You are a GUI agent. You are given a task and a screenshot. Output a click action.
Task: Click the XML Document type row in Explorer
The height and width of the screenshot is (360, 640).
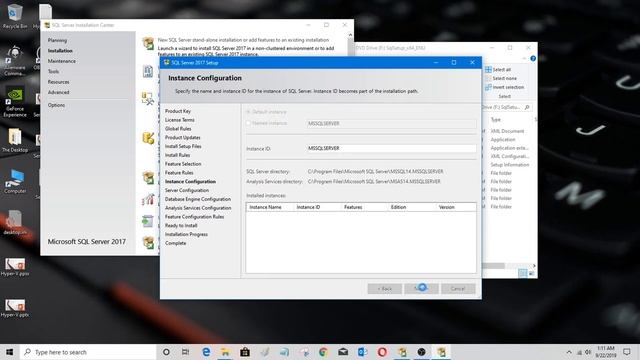click(x=507, y=131)
